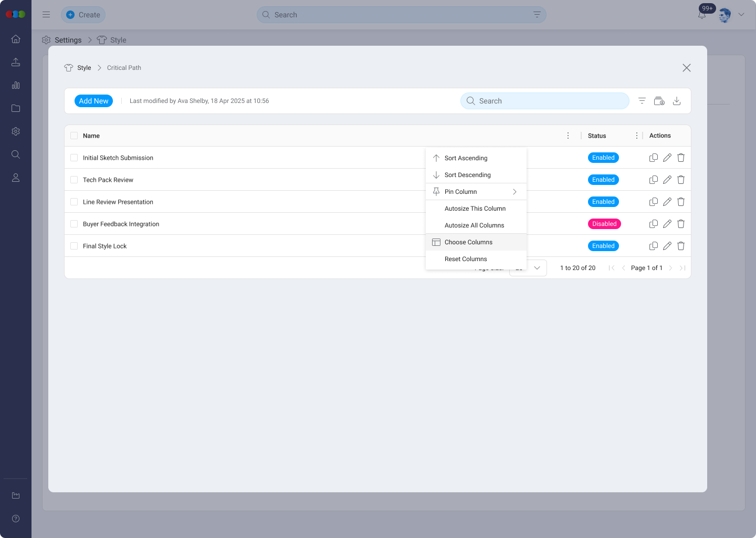Tick the checkbox next to Buyer Feedback Integration
Screen dimensions: 756x538
click(x=74, y=224)
